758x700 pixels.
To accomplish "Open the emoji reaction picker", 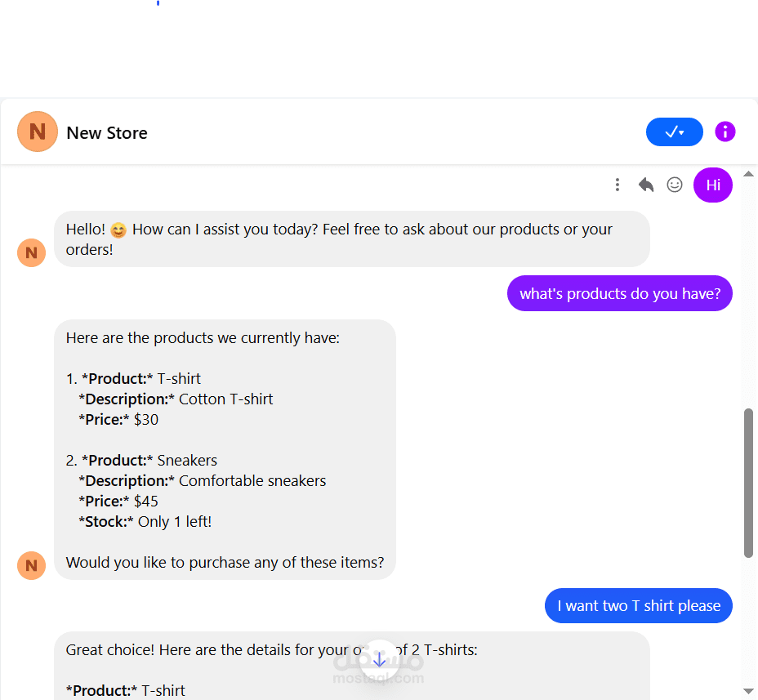I will (x=675, y=185).
